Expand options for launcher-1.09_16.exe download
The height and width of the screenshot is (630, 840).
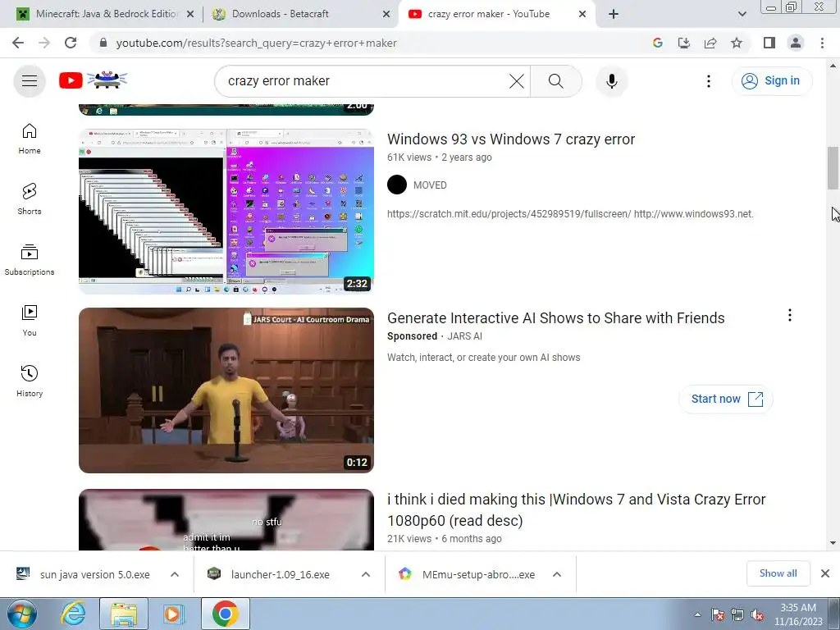[366, 574]
